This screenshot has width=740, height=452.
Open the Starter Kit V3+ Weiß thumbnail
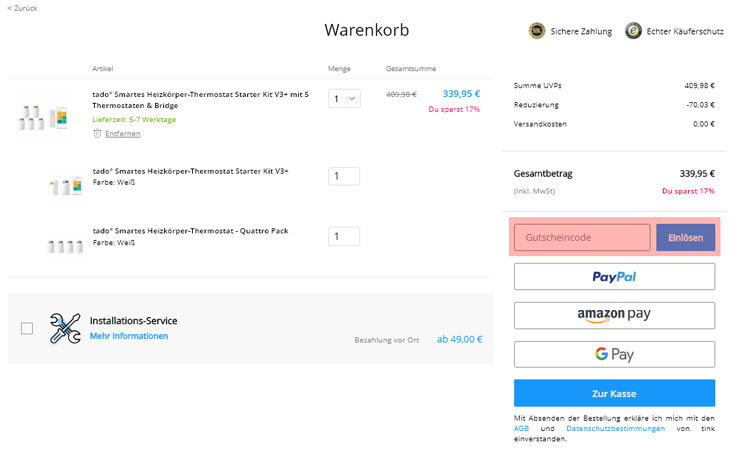66,186
